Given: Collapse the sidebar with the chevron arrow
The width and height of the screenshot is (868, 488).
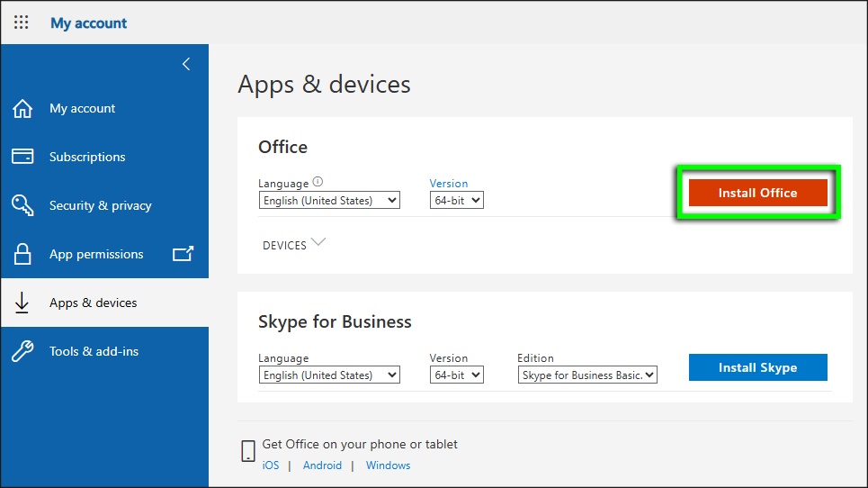Looking at the screenshot, I should click(x=186, y=64).
